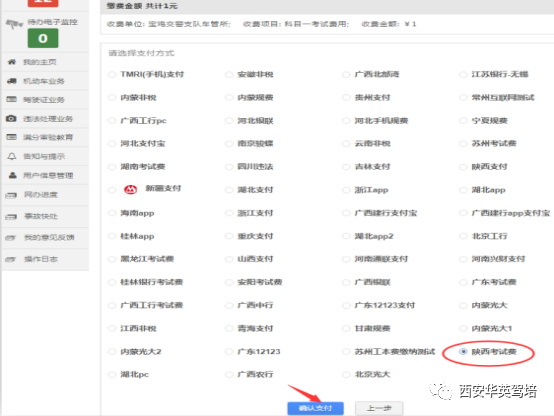Select 陕西考试费 radio option

[463, 352]
